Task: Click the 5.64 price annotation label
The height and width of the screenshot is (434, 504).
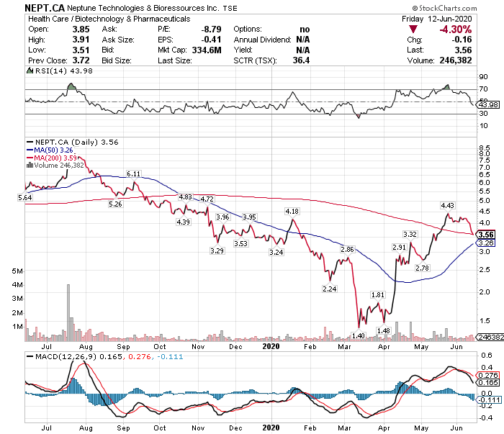Action: [25, 197]
